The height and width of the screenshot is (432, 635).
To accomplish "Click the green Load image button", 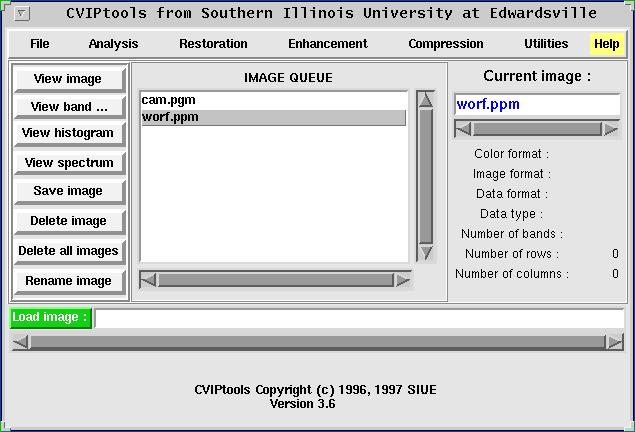I will [x=51, y=317].
